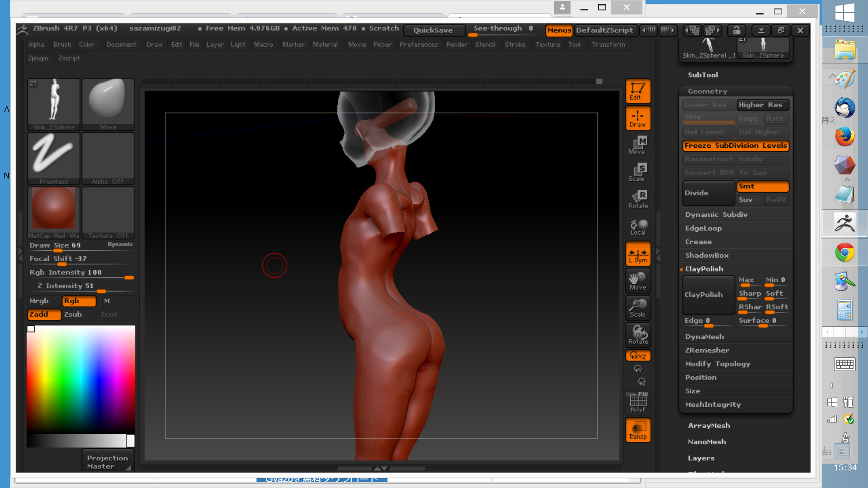Toggle the Transp transparency button
The image size is (868, 488).
(x=638, y=430)
